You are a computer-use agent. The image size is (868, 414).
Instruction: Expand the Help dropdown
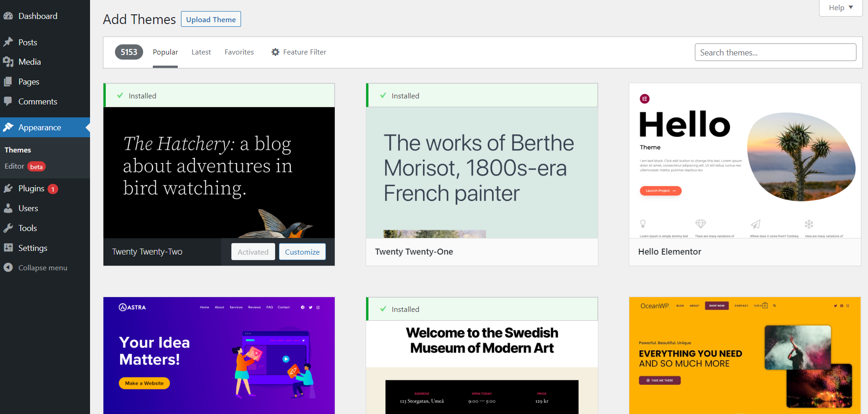point(841,8)
